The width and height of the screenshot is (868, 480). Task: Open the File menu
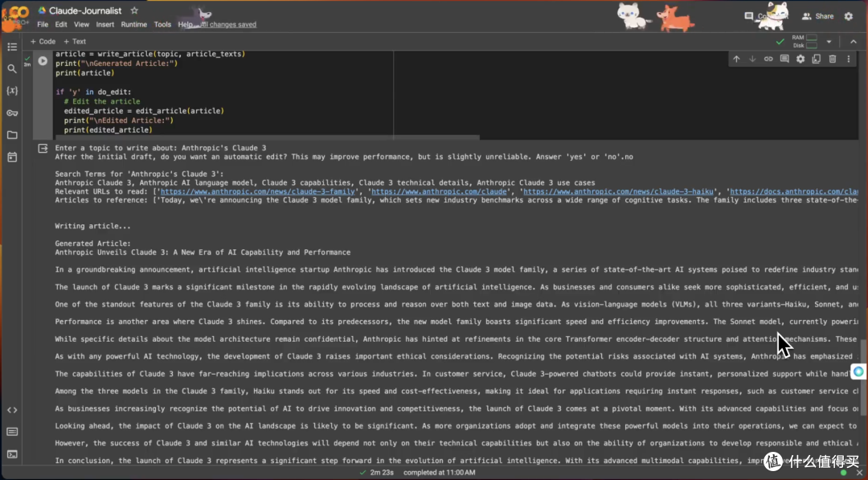(x=43, y=24)
